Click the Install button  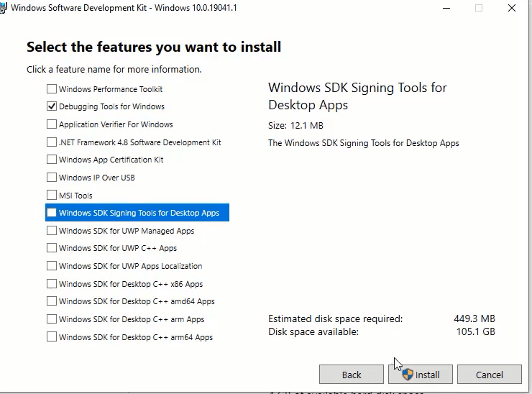pos(421,375)
